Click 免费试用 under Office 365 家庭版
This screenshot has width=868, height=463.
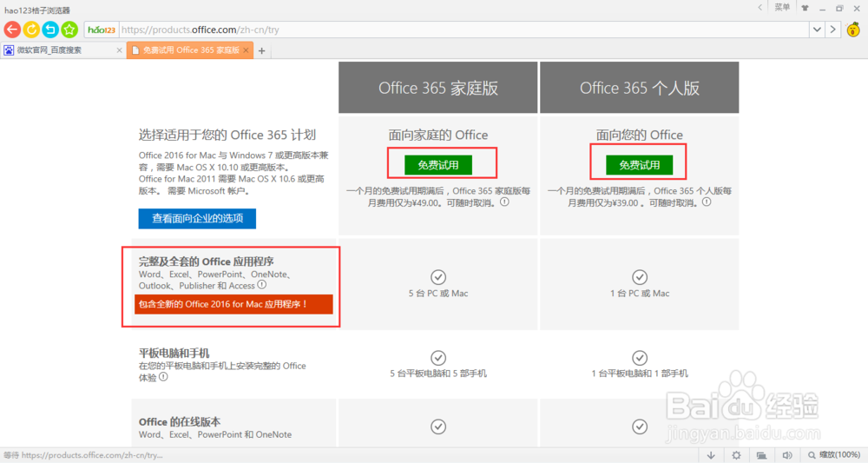[437, 165]
